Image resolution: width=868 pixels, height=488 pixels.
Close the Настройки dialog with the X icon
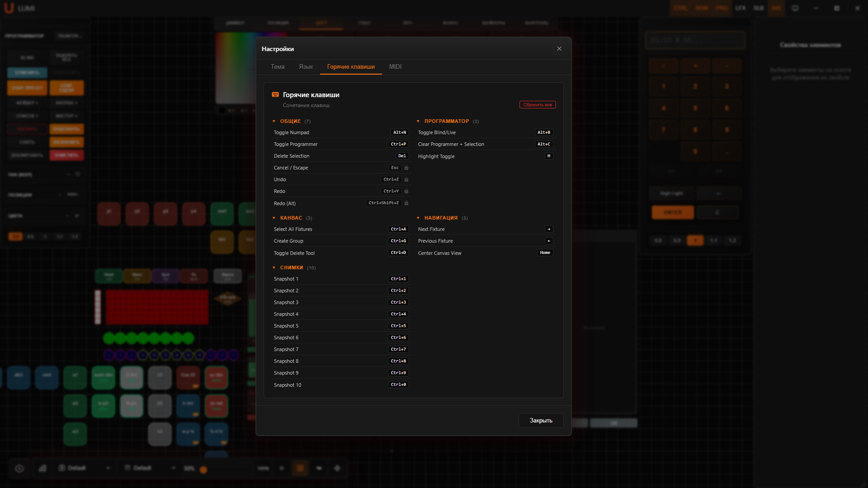[559, 49]
